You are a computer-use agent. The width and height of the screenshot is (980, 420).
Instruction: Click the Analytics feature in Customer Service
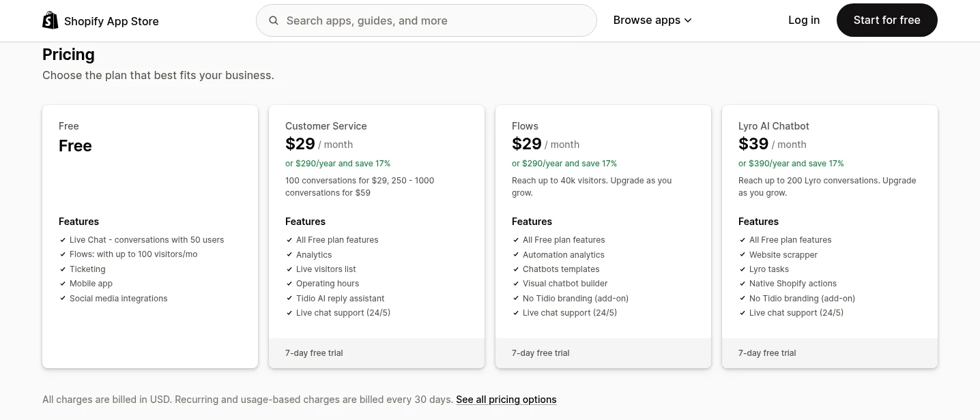[314, 255]
